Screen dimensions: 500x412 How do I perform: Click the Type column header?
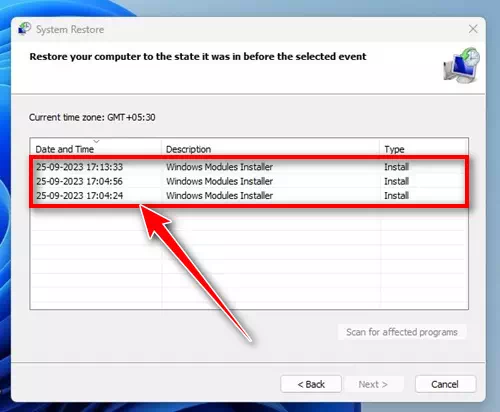423,149
